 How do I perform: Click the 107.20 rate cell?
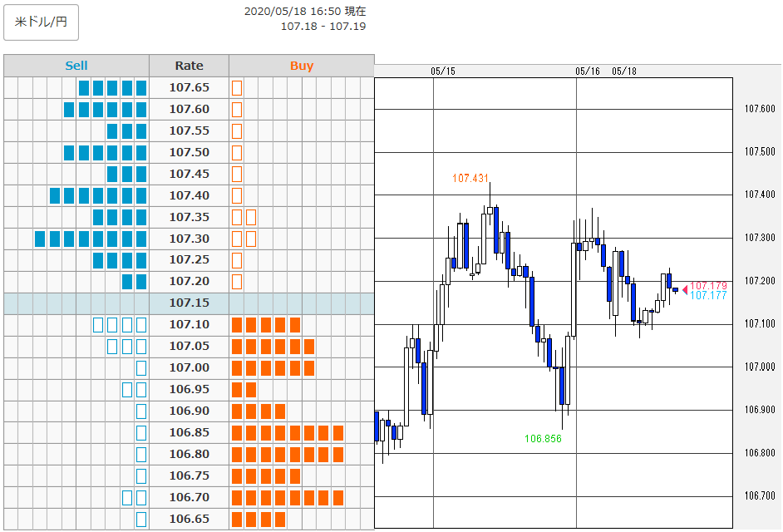coord(190,281)
